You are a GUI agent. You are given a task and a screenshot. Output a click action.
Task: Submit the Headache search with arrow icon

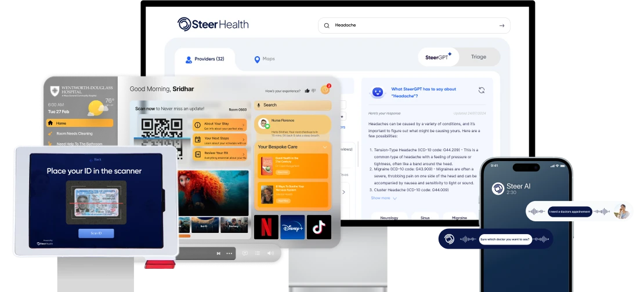[501, 25]
